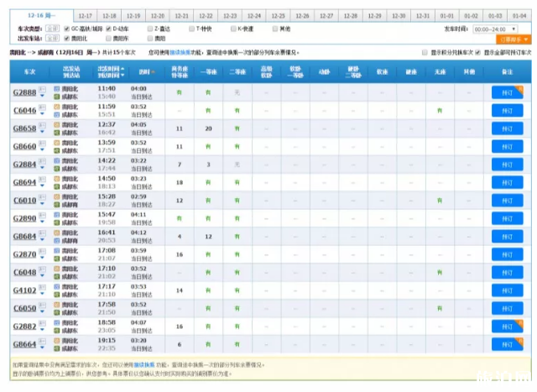Open the orange 订票帮手 dropdown
Screen dimensions: 537x392
(514, 39)
